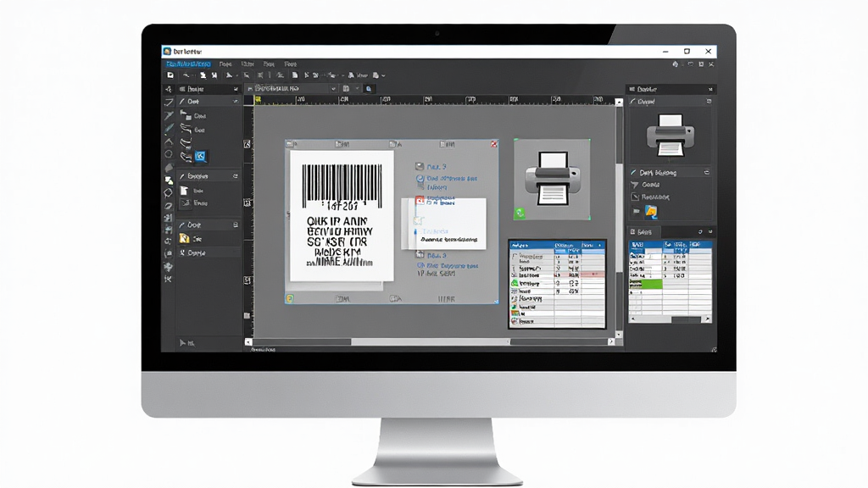868x488 pixels.
Task: Collapse the left section containing the yellow page icon
Action: tap(236, 225)
